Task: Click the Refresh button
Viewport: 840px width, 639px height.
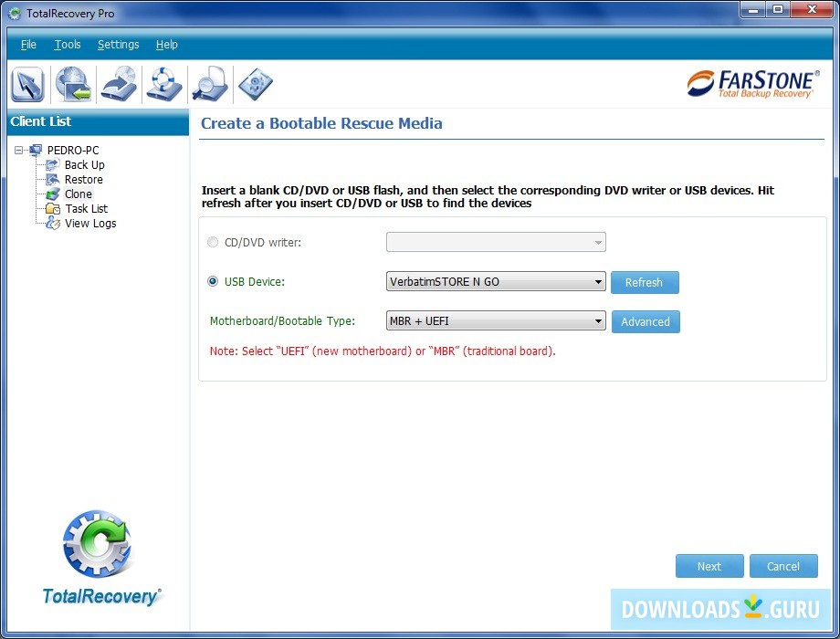Action: point(645,282)
